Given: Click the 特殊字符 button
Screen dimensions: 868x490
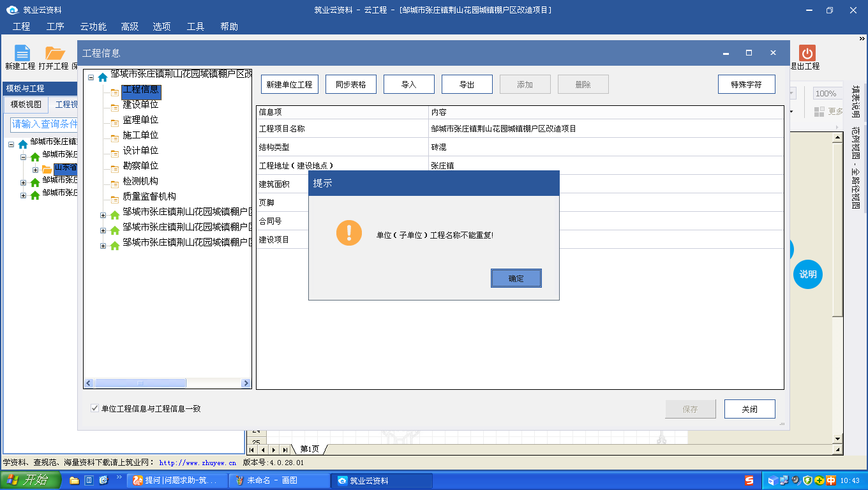Looking at the screenshot, I should point(746,84).
